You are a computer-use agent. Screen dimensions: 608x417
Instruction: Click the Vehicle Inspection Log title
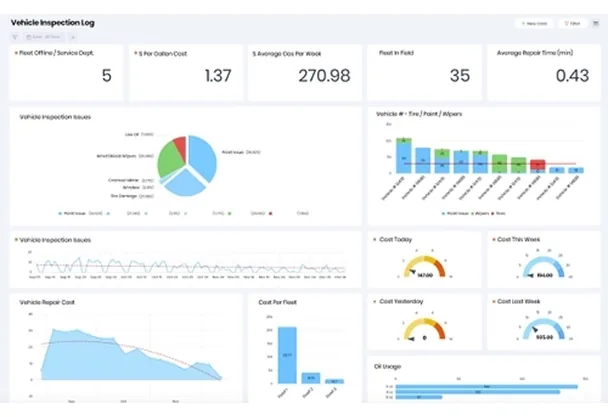53,23
